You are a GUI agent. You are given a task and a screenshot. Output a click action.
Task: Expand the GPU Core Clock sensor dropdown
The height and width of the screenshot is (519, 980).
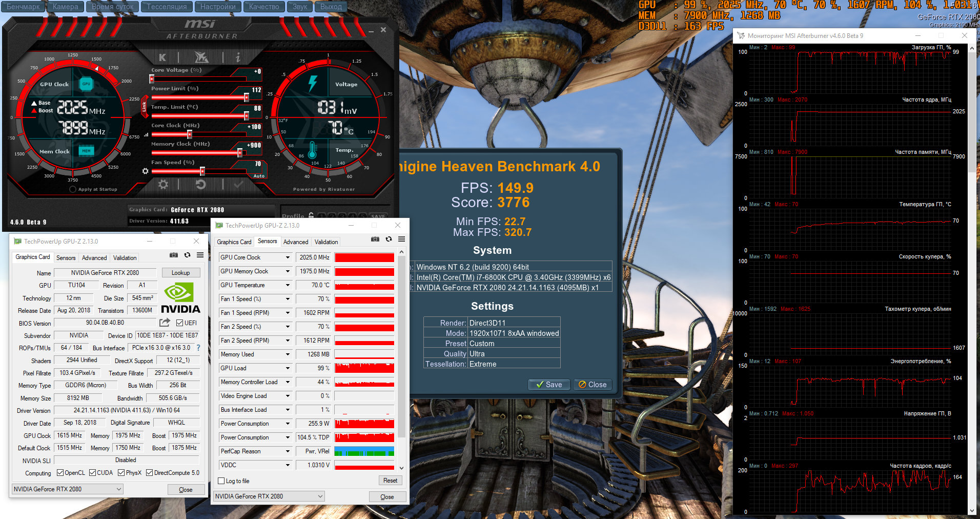pyautogui.click(x=288, y=257)
